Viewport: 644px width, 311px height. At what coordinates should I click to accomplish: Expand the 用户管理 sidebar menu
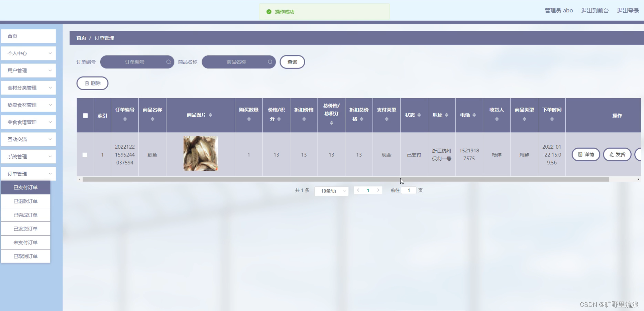pyautogui.click(x=28, y=70)
